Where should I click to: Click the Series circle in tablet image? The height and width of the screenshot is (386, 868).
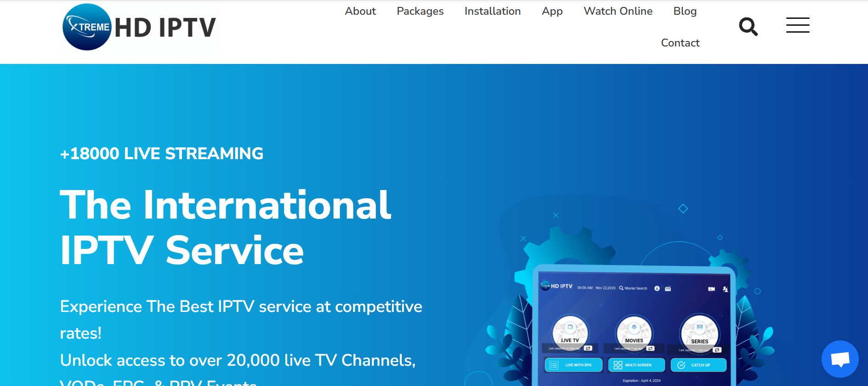coord(699,333)
